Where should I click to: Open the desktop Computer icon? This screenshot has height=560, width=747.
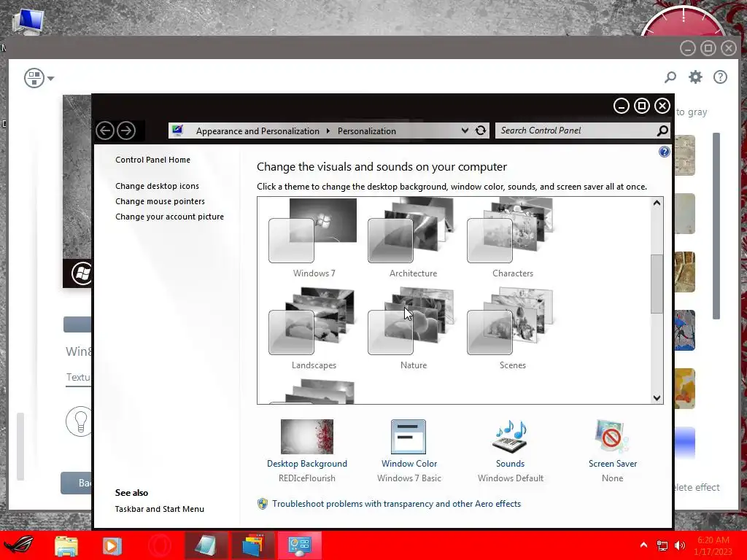point(28,22)
